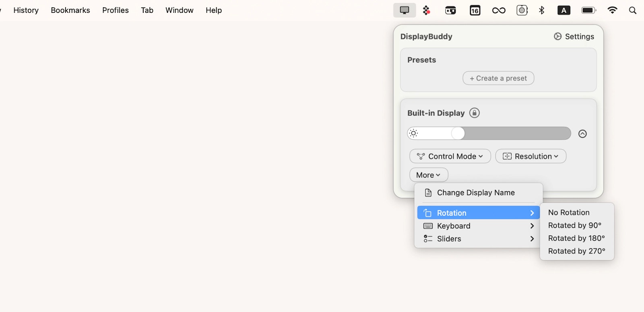Select Rotated by 180°
Viewport: 644px width, 312px height.
(576, 238)
